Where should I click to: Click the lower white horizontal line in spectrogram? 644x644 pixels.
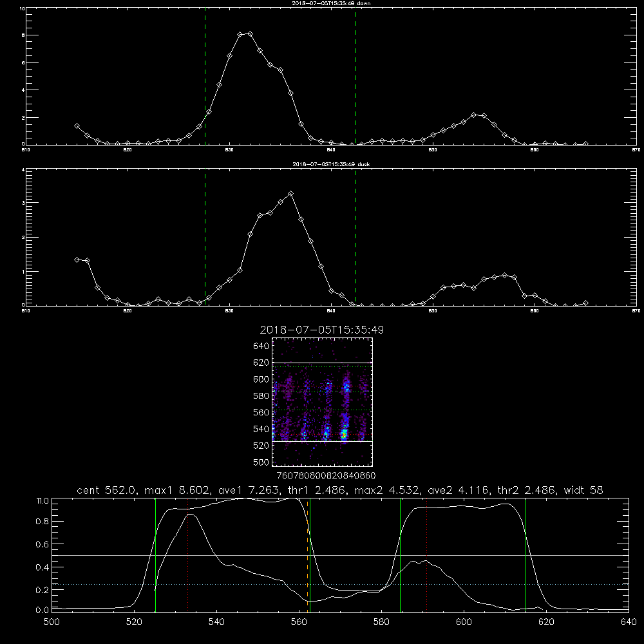tap(322, 441)
